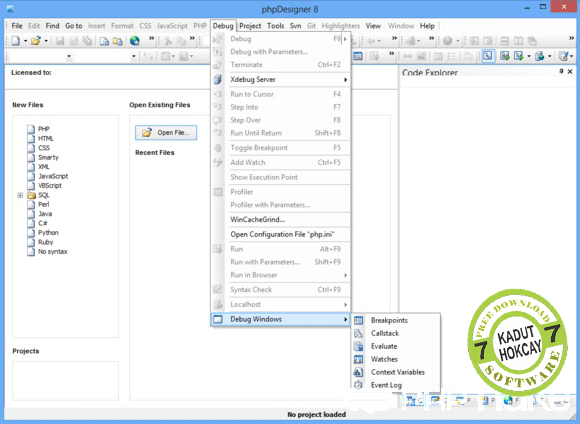The width and height of the screenshot is (580, 424).
Task: Click the New file toolbar icon
Action: (16, 41)
